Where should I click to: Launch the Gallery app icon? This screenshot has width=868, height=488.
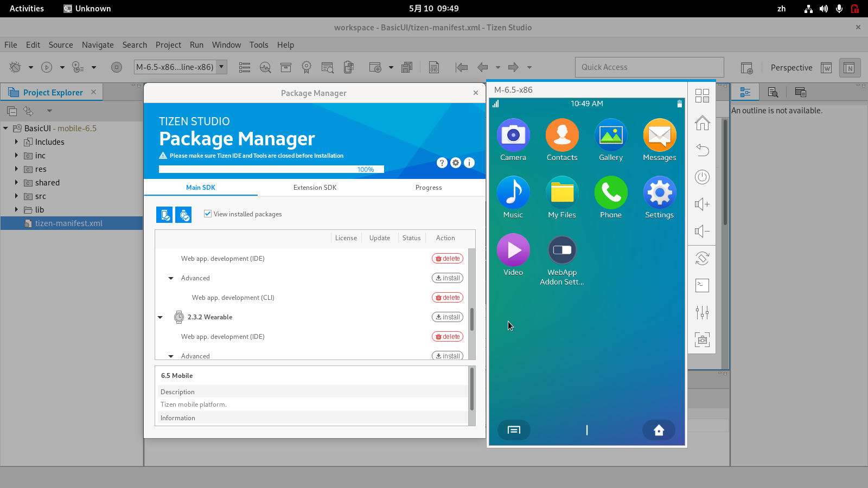[x=610, y=135]
